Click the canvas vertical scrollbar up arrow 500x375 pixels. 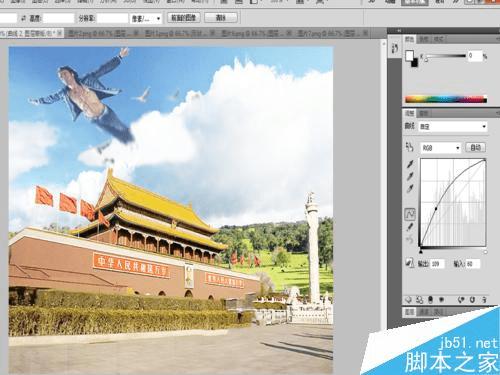pos(383,43)
